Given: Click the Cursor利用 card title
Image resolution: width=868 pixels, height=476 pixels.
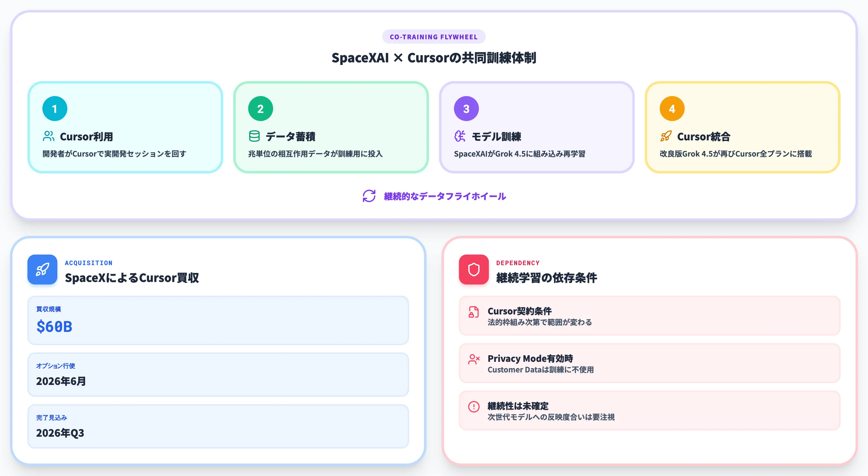Looking at the screenshot, I should click(87, 137).
